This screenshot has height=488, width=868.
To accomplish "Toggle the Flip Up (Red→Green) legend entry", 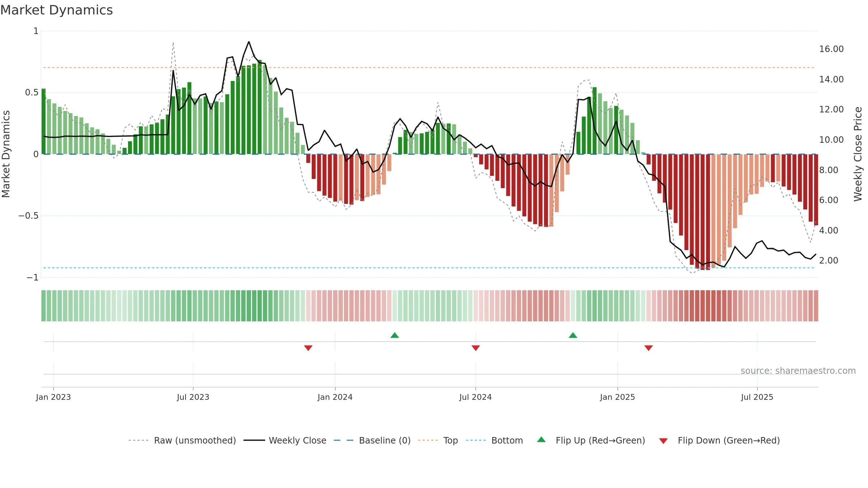I will (591, 440).
